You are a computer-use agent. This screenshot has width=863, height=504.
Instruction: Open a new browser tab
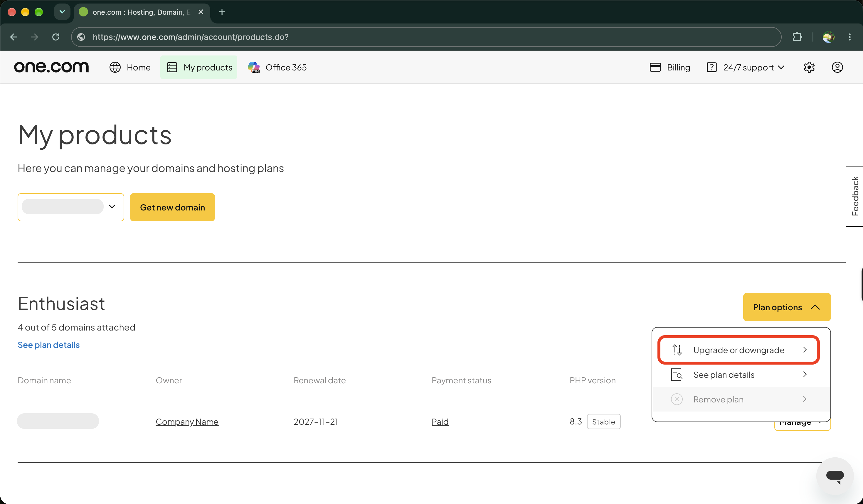(x=222, y=12)
